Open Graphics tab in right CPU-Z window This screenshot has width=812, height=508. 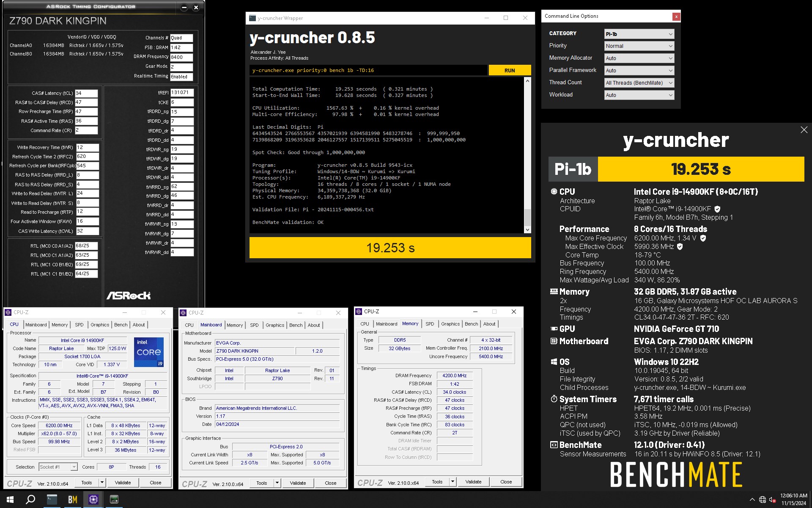(x=450, y=324)
